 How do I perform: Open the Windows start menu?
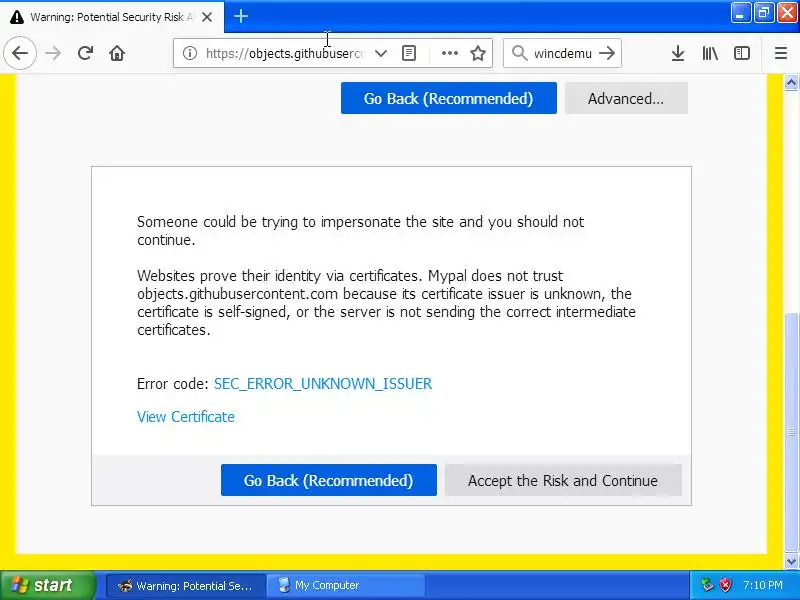(48, 585)
